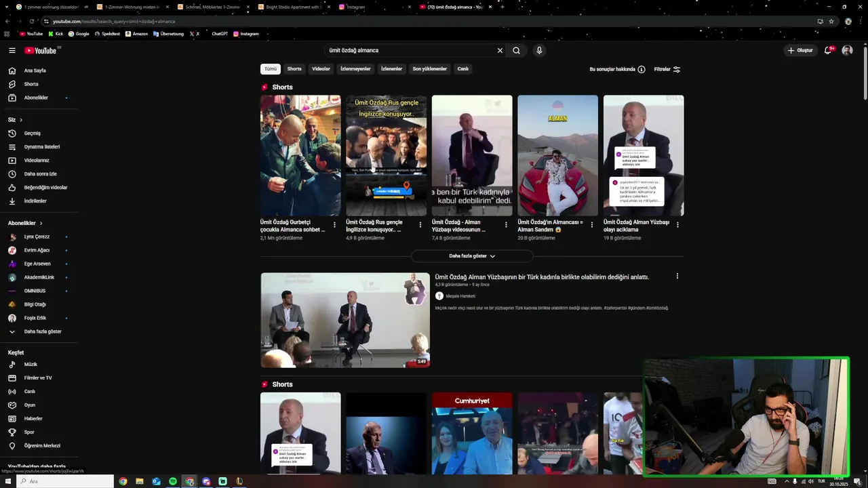Click the browser address bar URL

(x=114, y=21)
